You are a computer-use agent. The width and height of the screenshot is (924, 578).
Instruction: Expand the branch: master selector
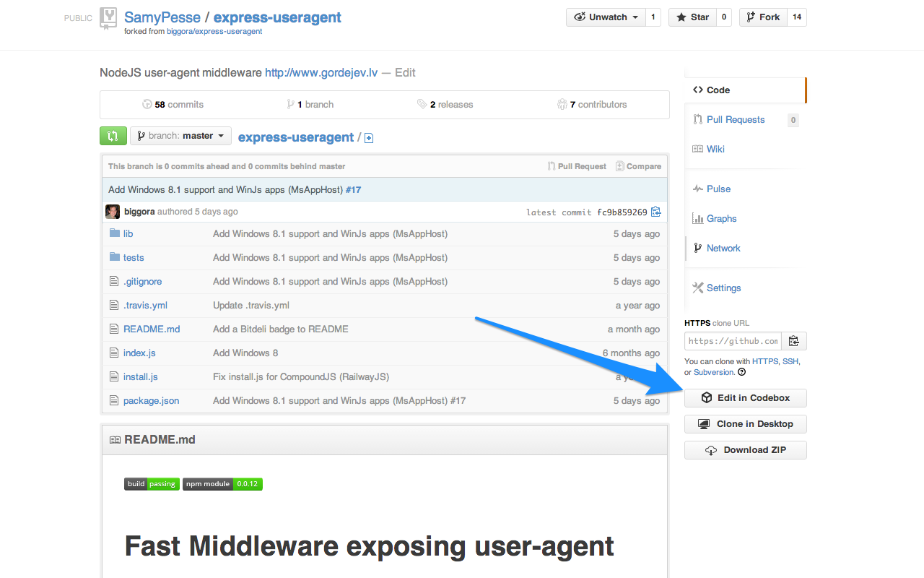click(180, 135)
